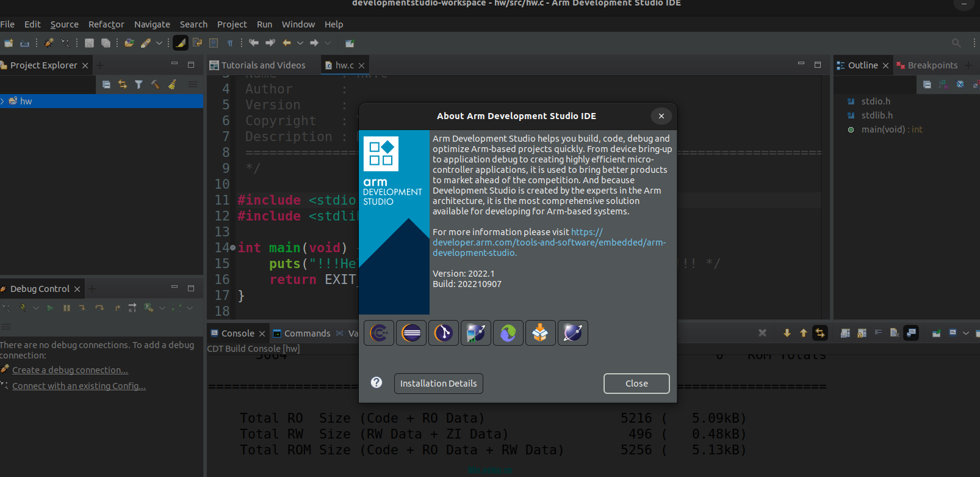This screenshot has width=980, height=477.
Task: Click the Debug bug toolbar icon
Action: pyautogui.click(x=49, y=43)
